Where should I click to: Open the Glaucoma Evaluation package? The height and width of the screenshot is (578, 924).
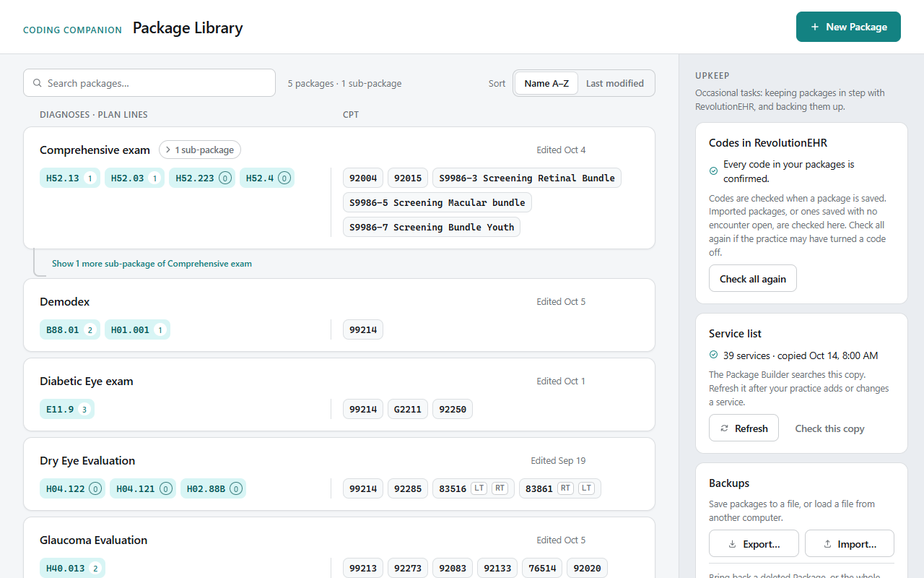[339, 548]
